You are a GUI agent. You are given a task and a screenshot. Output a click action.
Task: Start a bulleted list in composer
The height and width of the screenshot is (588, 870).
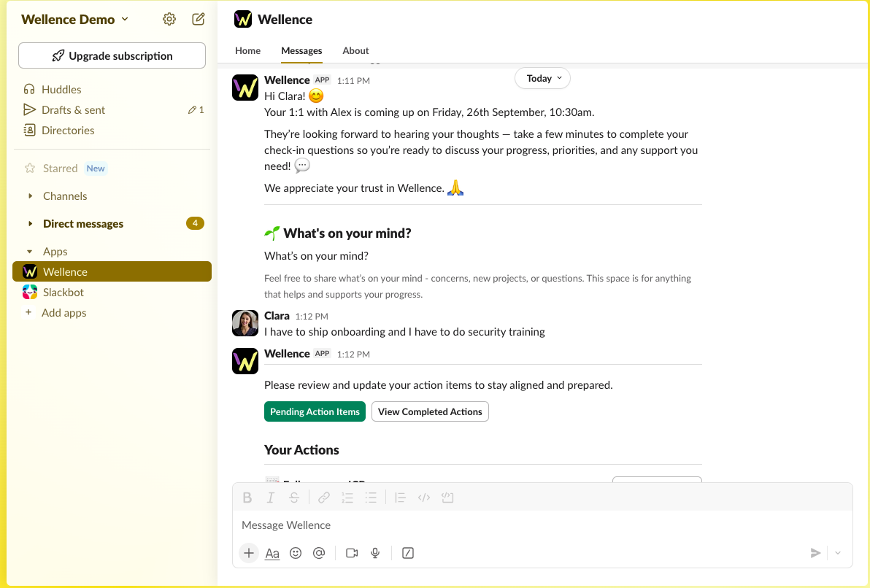(371, 498)
